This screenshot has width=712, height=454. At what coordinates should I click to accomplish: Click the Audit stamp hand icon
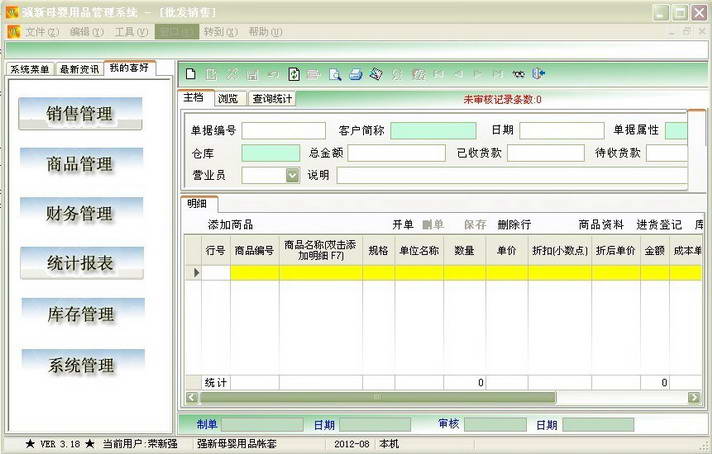pos(376,74)
